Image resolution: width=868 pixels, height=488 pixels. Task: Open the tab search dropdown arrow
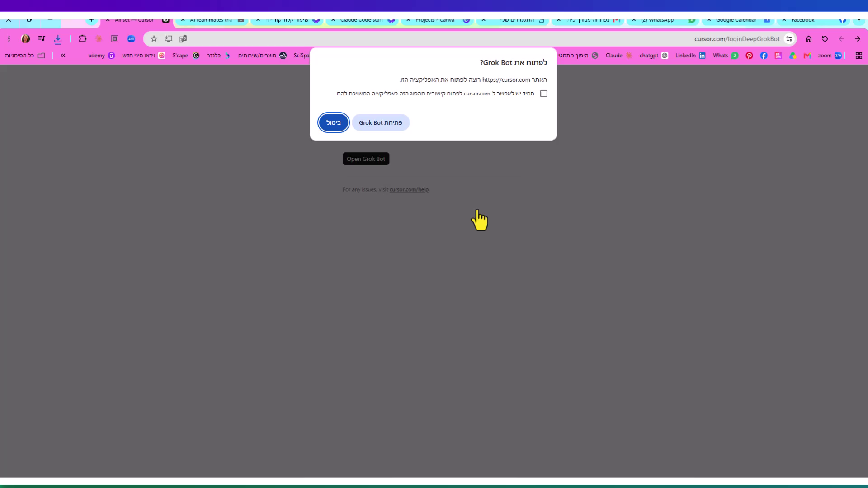click(859, 20)
